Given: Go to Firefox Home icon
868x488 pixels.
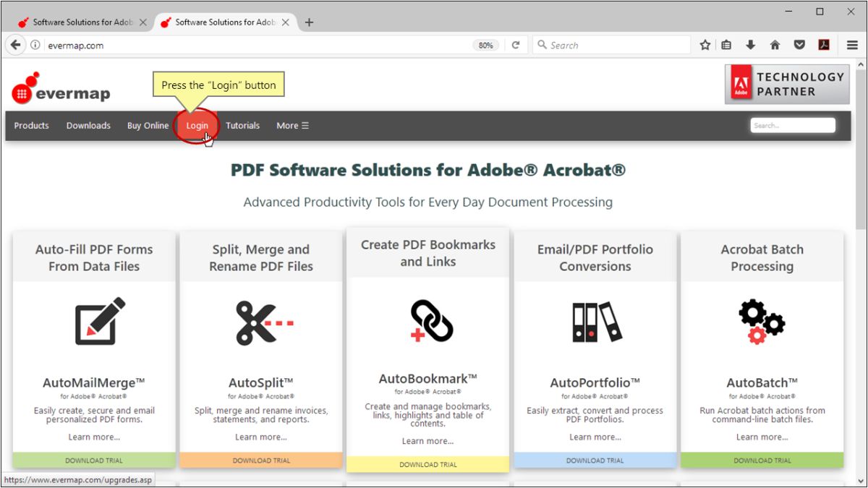Looking at the screenshot, I should coord(775,45).
